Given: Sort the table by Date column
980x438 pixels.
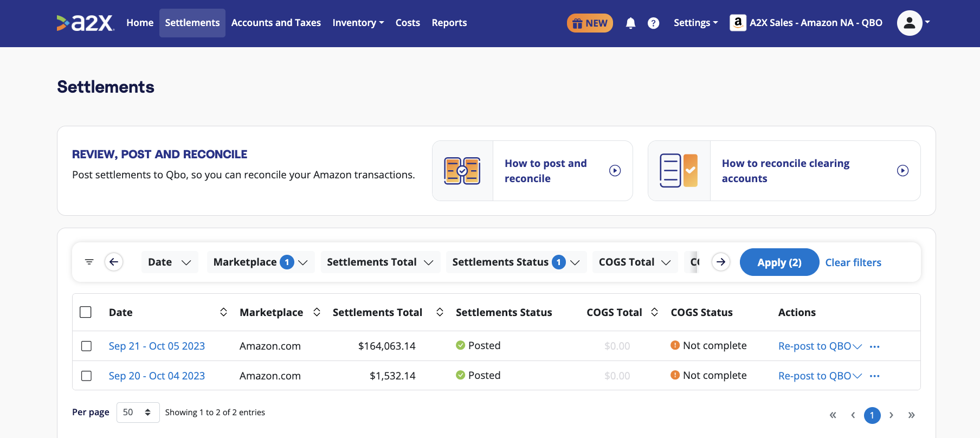Looking at the screenshot, I should coord(223,312).
